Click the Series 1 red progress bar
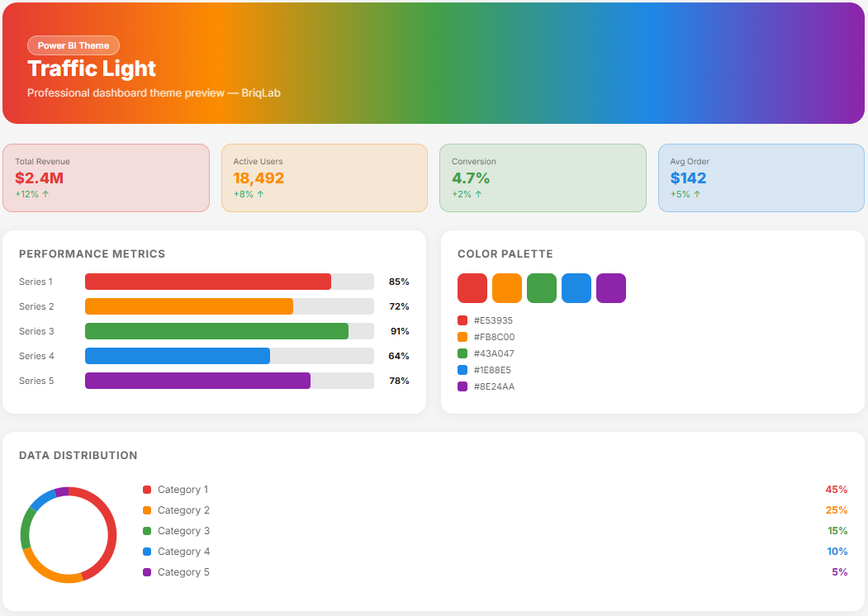 pyautogui.click(x=208, y=282)
